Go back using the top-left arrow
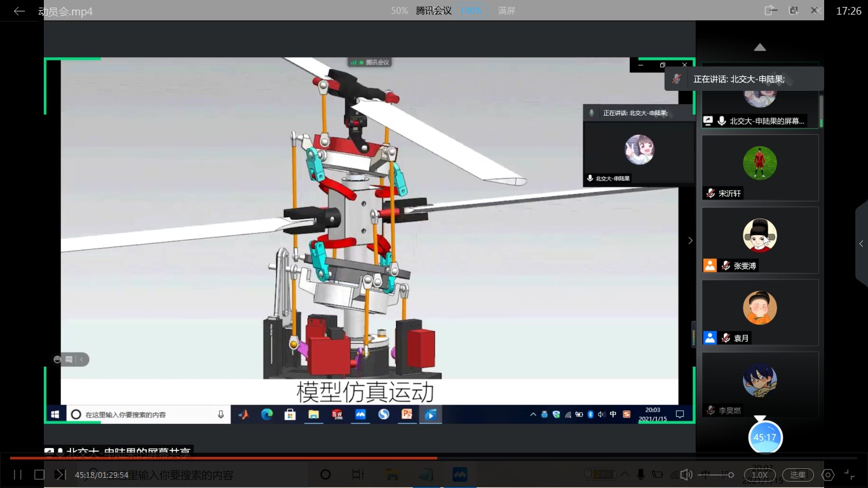The height and width of the screenshot is (488, 868). point(19,11)
